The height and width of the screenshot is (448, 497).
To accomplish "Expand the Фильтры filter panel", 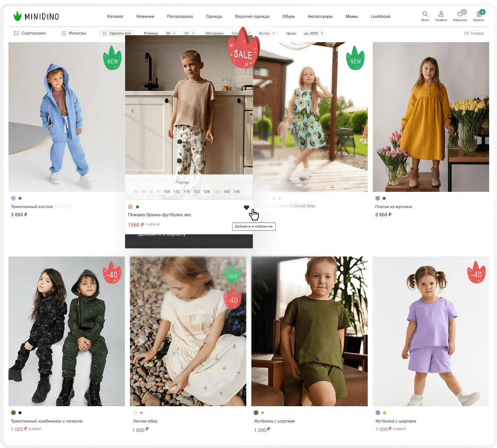I will 74,33.
